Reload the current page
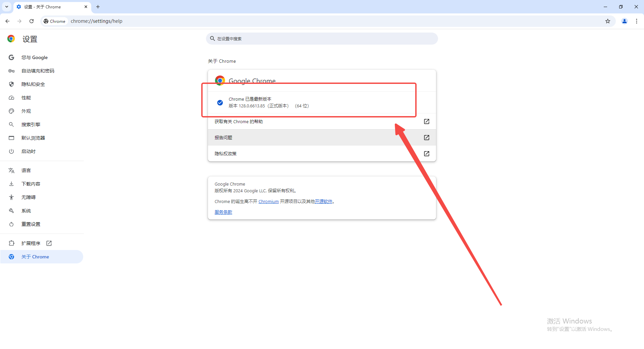Image resolution: width=644 pixels, height=349 pixels. [32, 21]
